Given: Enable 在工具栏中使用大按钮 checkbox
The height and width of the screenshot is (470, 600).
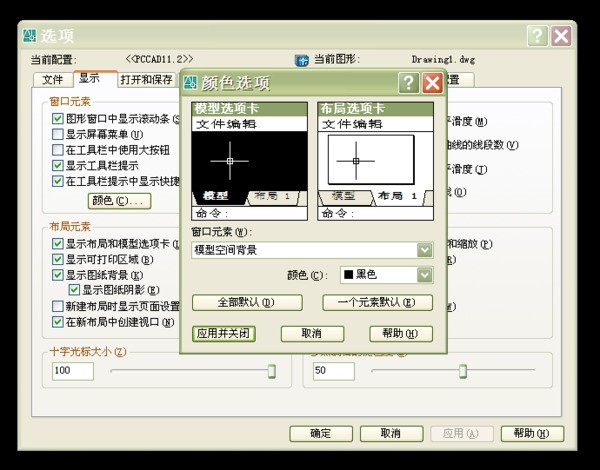Looking at the screenshot, I should point(57,150).
